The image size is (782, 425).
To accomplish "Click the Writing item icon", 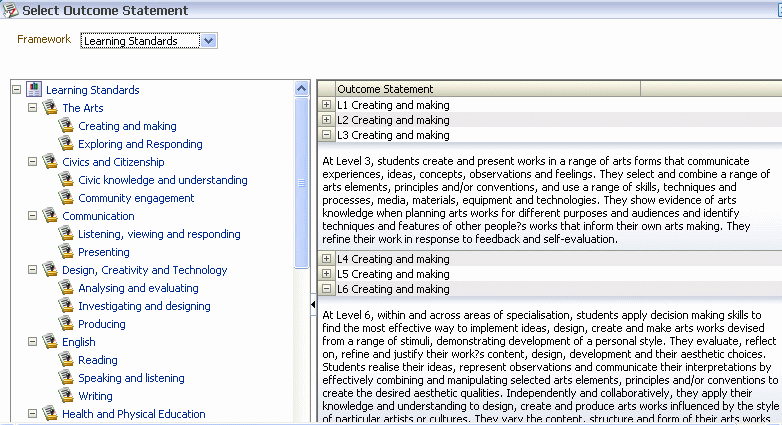I will (x=66, y=395).
